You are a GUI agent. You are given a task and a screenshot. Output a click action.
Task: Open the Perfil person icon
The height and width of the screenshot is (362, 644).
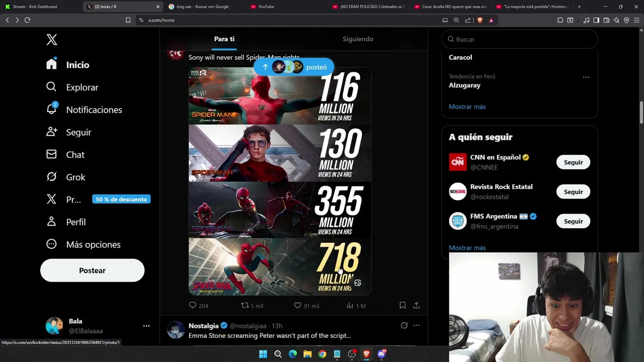coord(51,222)
